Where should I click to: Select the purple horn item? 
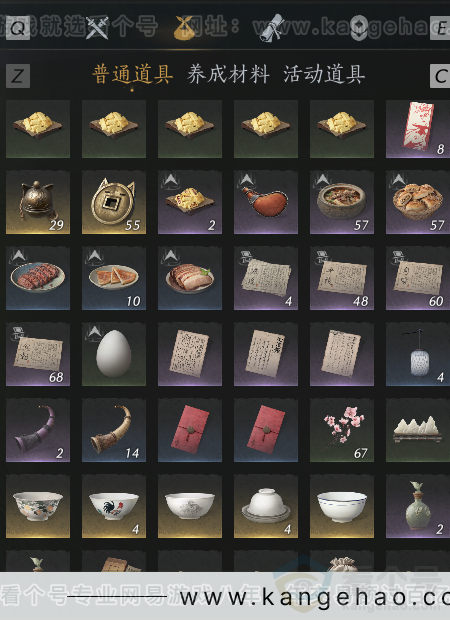pos(38,430)
